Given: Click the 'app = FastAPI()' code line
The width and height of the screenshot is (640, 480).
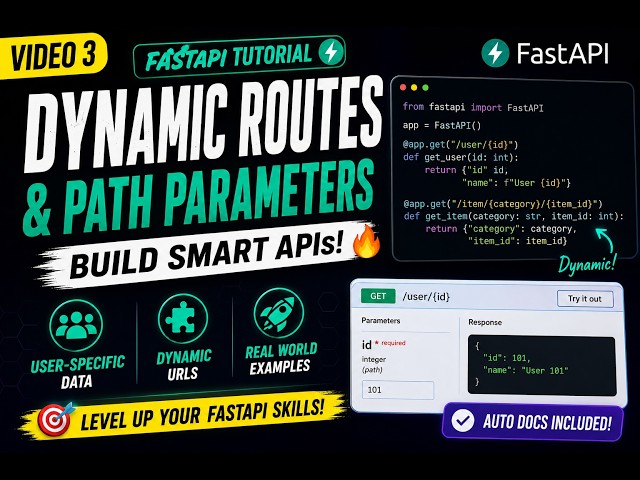Looking at the screenshot, I should point(442,125).
